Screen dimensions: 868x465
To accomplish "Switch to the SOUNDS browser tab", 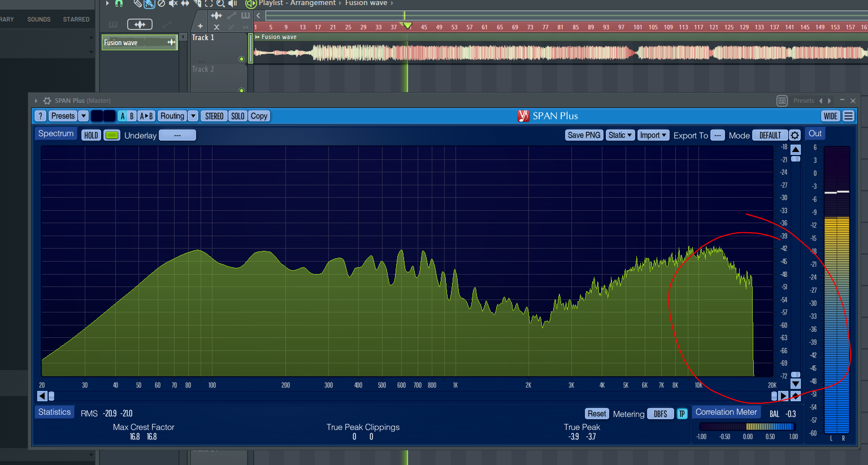I will point(39,19).
